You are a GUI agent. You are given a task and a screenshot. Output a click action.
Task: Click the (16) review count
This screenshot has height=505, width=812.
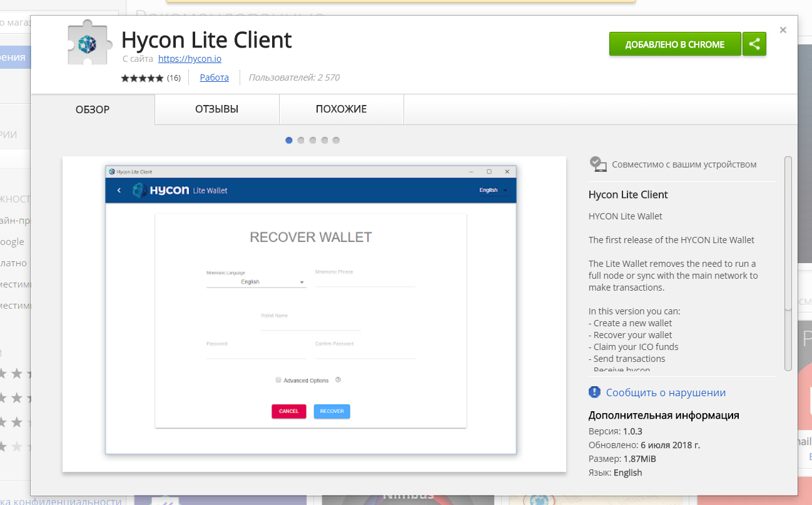[174, 78]
